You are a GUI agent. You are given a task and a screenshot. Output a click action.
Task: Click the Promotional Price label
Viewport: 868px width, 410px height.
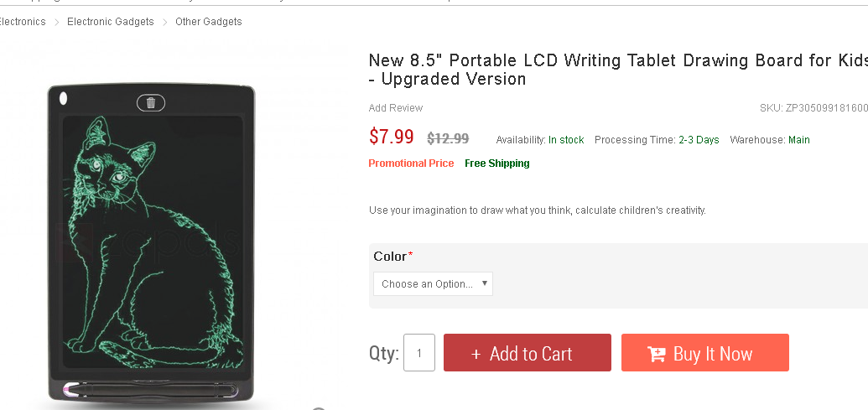411,163
